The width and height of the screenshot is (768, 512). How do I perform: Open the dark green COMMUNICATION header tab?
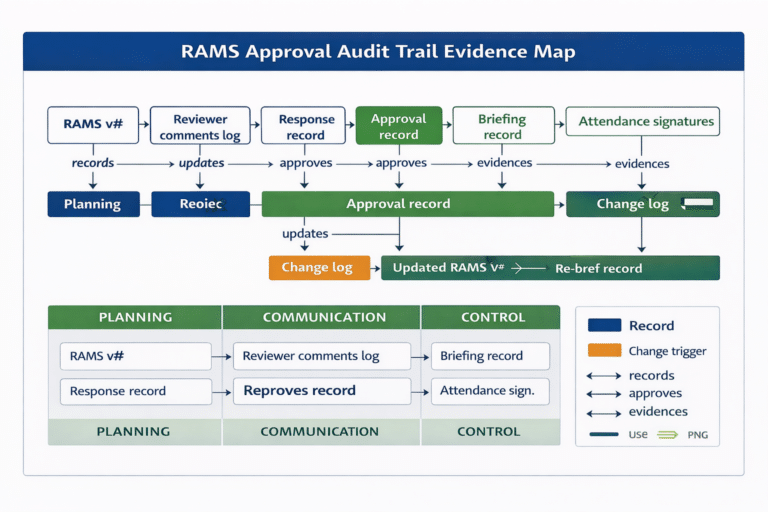(322, 317)
